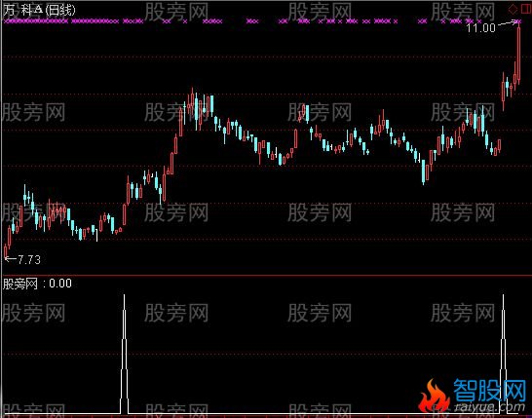Click the first white indicator spike in lower panel

pos(124,355)
